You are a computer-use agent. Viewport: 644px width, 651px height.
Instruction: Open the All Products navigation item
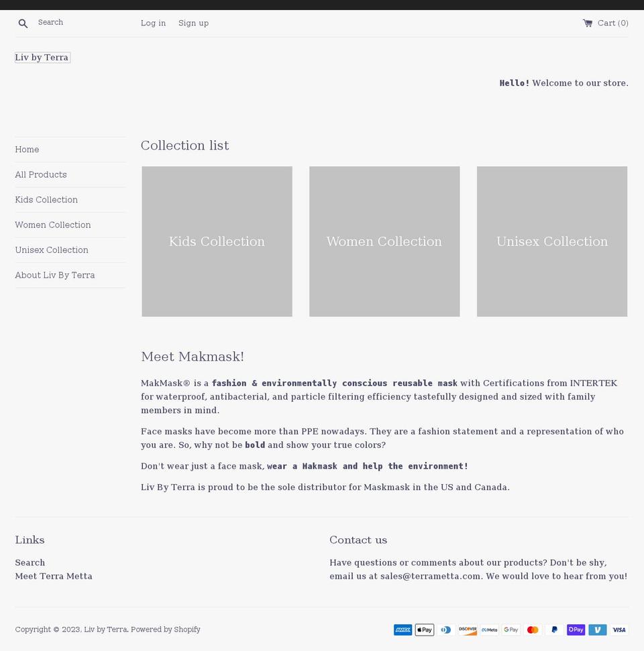click(x=40, y=174)
